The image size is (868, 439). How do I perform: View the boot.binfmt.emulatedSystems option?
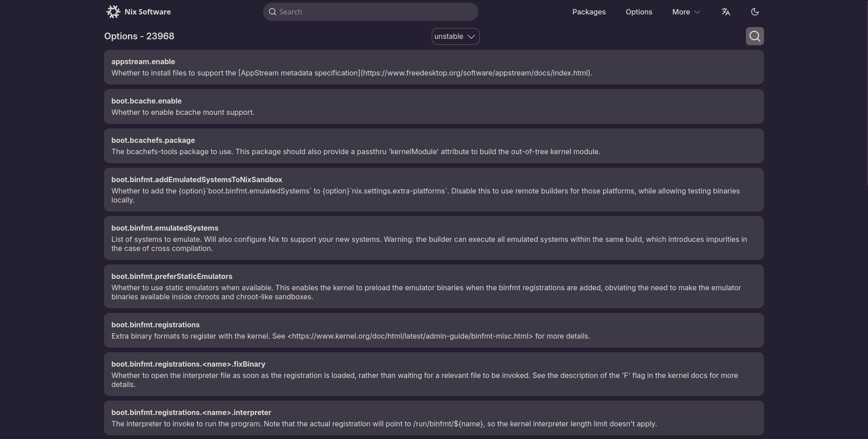(x=165, y=228)
